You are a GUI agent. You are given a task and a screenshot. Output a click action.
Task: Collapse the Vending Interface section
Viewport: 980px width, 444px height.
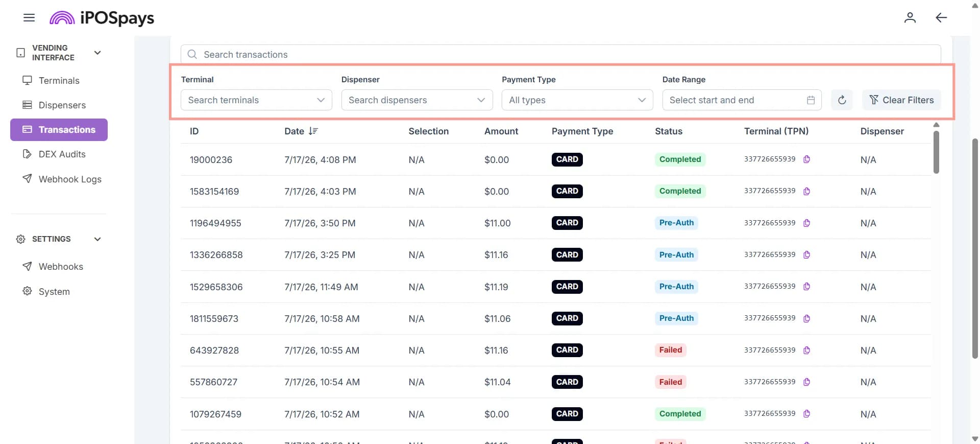(x=97, y=53)
